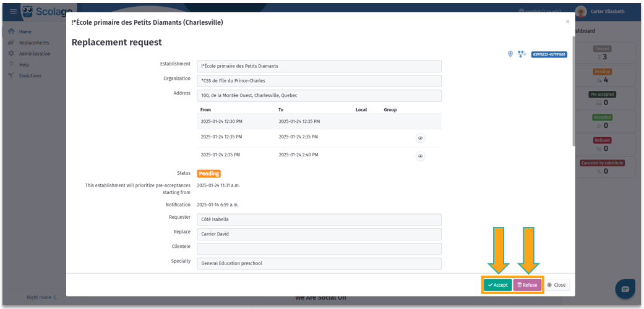The image size is (644, 309).
Task: Click the Accepted tile on the dashboard
Action: (602, 122)
